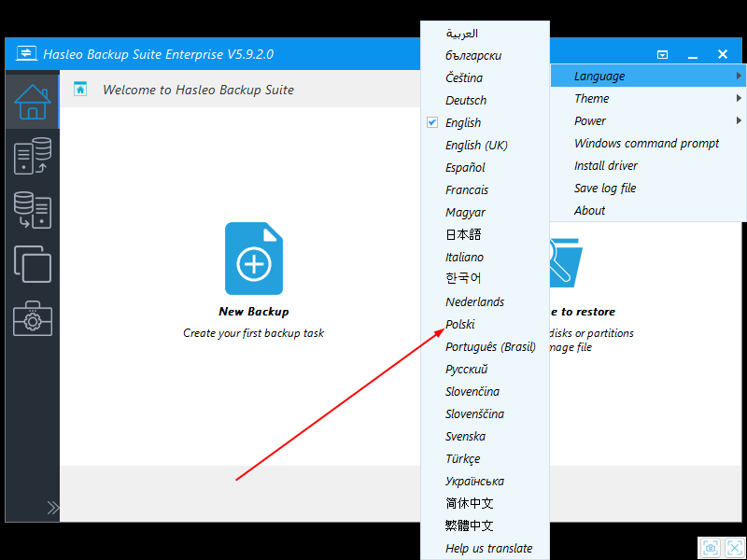The height and width of the screenshot is (560, 747).
Task: Expand the Language submenu arrow
Action: (x=739, y=76)
